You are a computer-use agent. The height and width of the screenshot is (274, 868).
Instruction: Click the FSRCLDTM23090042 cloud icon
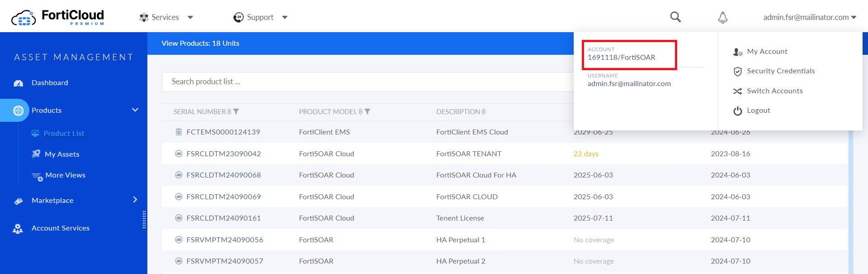[179, 154]
